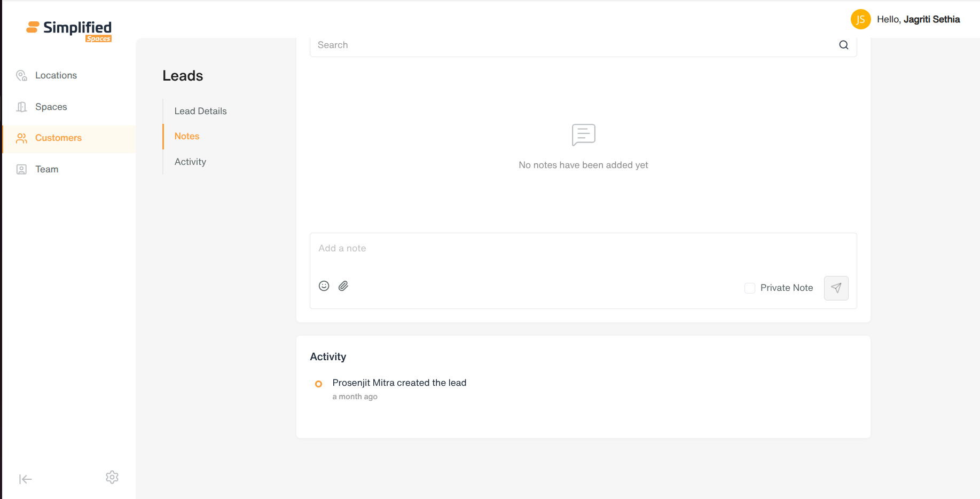Open the emoji picker in note box

[324, 286]
